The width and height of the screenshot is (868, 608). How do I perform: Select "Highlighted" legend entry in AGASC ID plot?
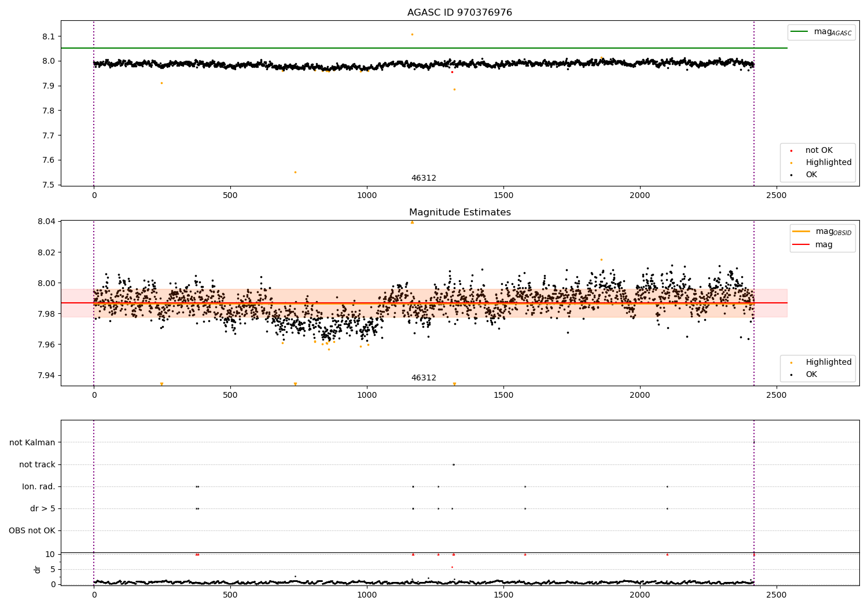point(822,163)
